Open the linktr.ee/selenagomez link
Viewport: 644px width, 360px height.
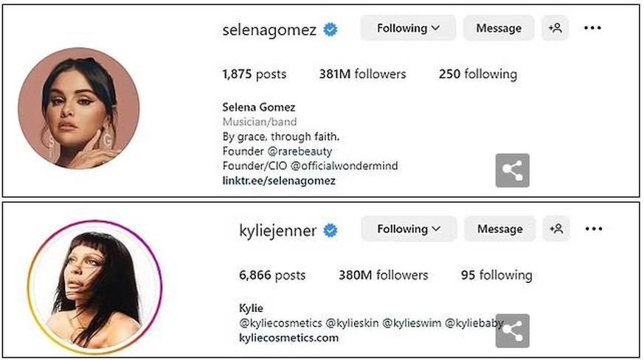[279, 181]
